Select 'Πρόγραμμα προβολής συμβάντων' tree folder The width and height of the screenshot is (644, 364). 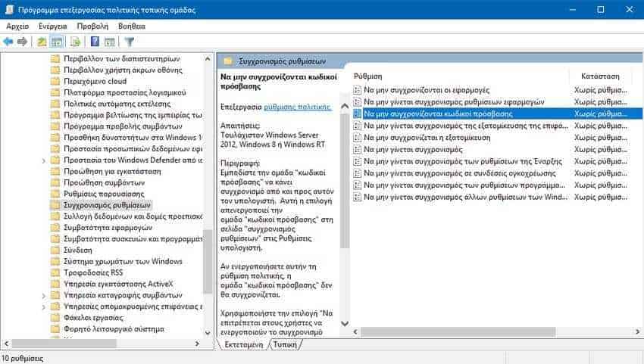pos(123,126)
